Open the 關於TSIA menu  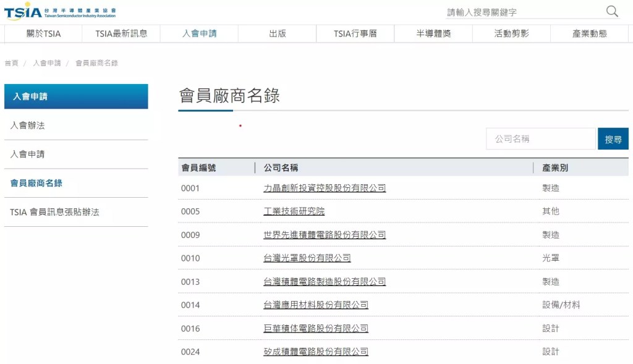pos(43,33)
